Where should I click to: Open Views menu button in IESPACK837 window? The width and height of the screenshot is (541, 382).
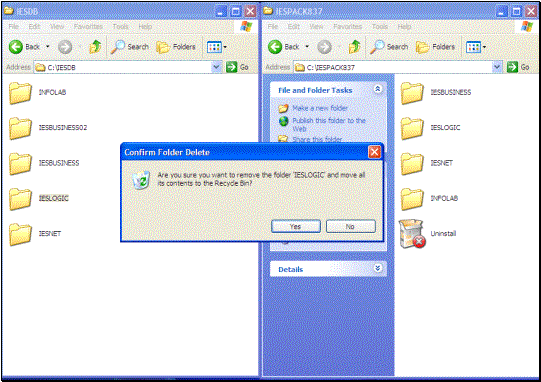click(x=476, y=47)
